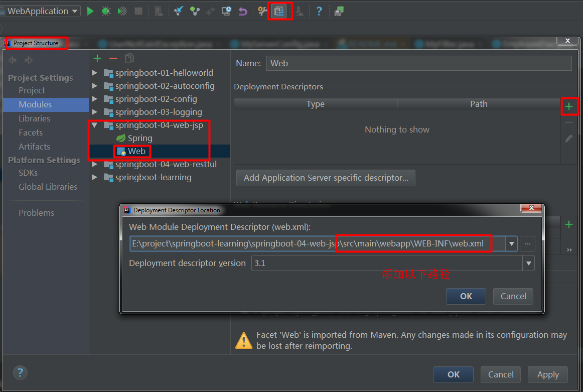
Task: Click the green chip toolbar icon
Action: pos(339,11)
